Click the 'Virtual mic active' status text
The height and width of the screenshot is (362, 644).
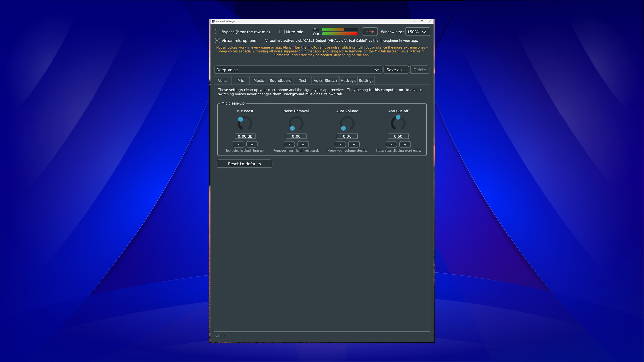point(341,41)
